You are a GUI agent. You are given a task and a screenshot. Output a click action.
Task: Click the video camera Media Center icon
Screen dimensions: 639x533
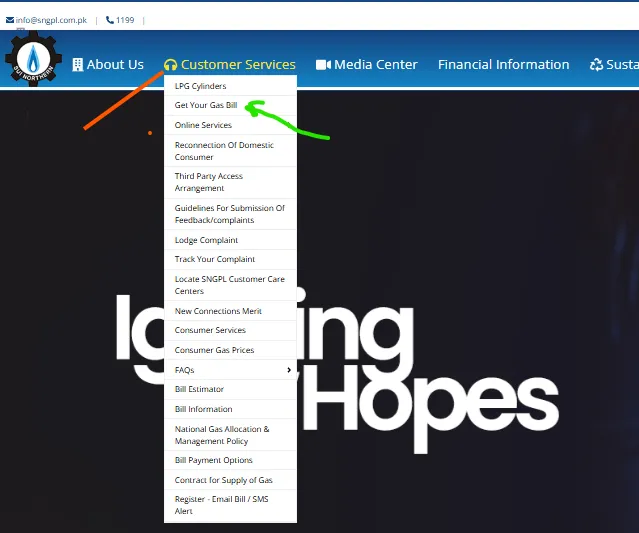(323, 65)
